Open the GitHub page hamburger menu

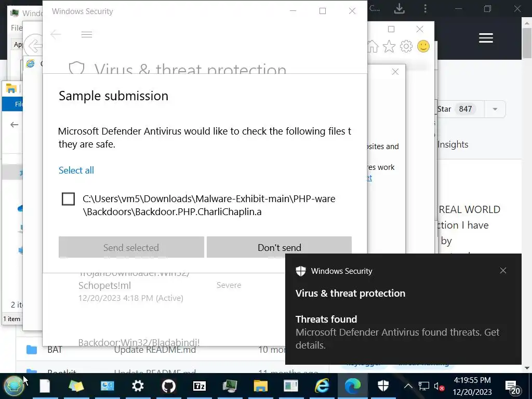coord(486,38)
